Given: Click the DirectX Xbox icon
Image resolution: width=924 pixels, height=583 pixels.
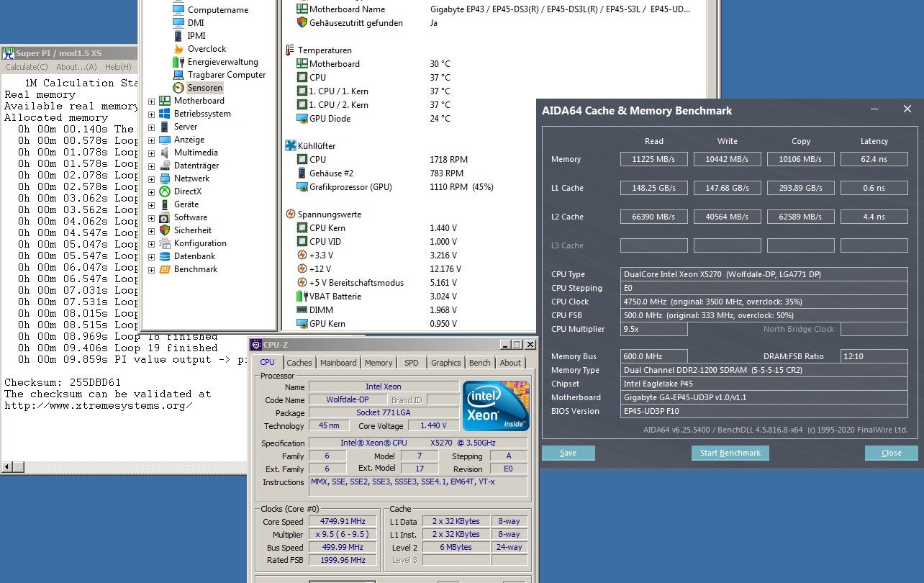Looking at the screenshot, I should point(164,191).
